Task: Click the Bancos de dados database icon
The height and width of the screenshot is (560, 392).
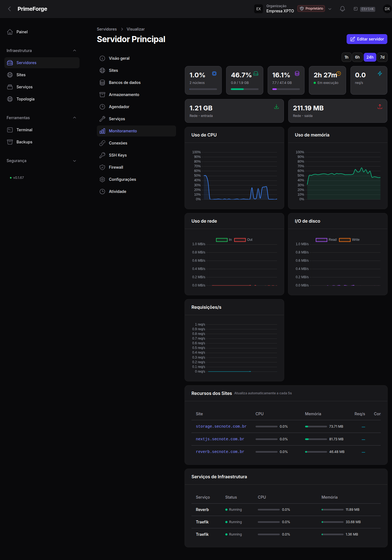Action: pos(102,83)
